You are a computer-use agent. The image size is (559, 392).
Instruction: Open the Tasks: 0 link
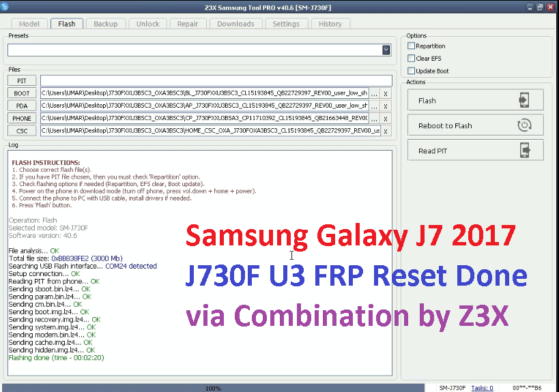tap(482, 388)
